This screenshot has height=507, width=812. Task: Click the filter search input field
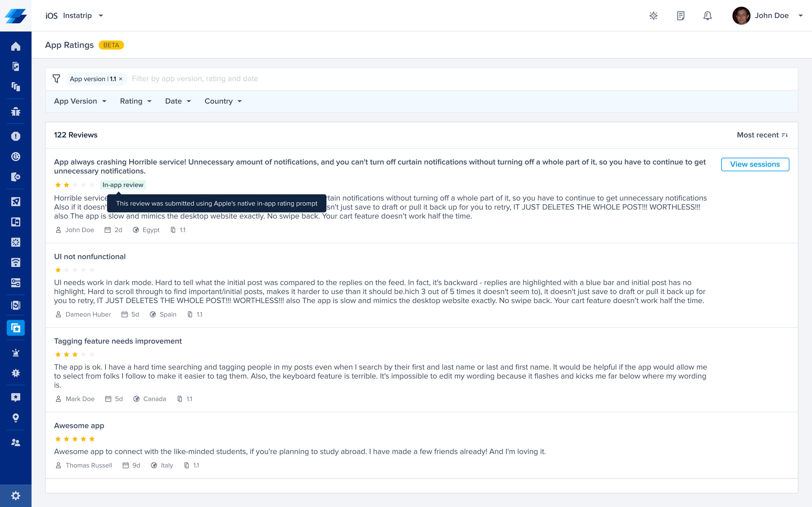coord(336,79)
